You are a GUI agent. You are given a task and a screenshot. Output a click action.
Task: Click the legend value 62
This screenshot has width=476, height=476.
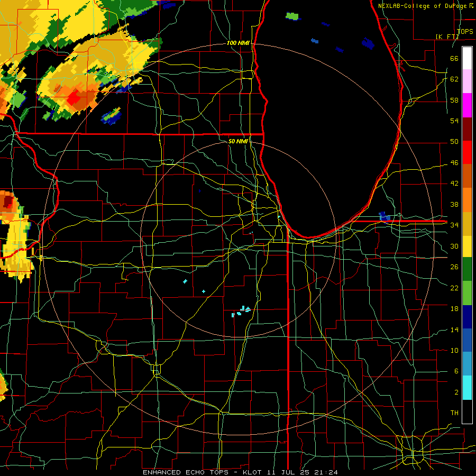pos(454,79)
